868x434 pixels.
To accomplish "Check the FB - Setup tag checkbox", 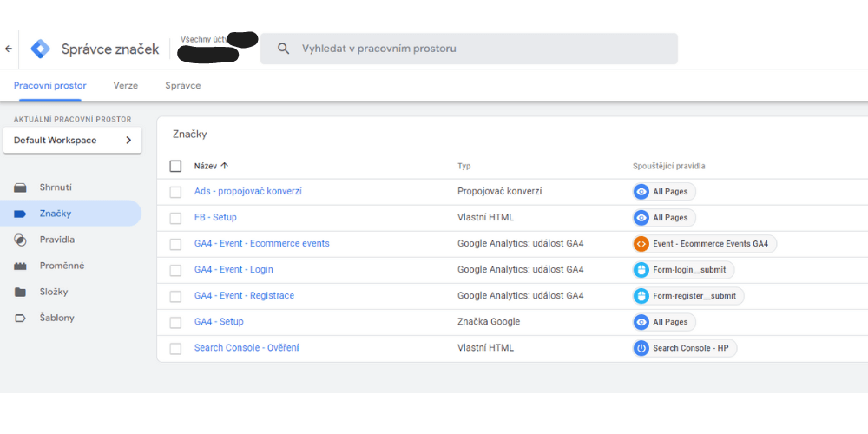I will coord(176,218).
